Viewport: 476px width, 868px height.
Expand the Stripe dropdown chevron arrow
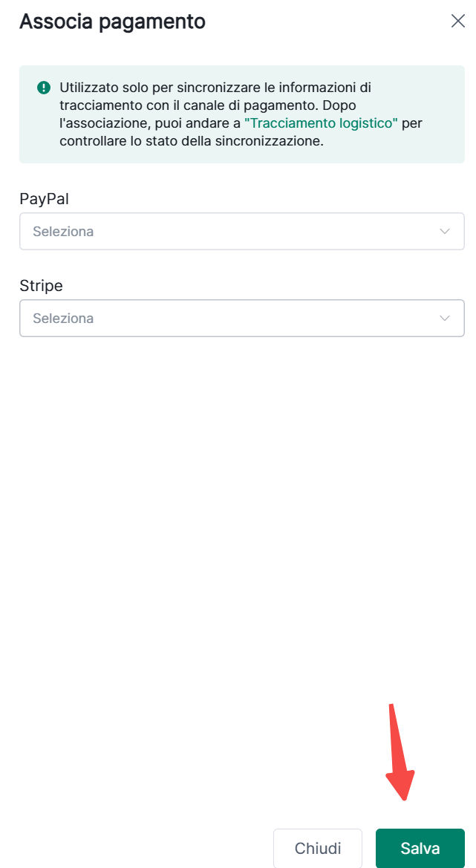445,319
